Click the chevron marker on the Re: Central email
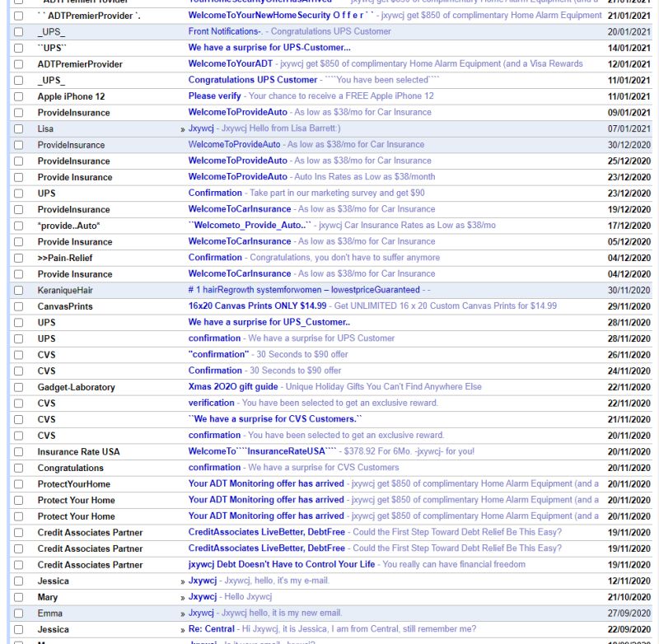 tap(182, 630)
